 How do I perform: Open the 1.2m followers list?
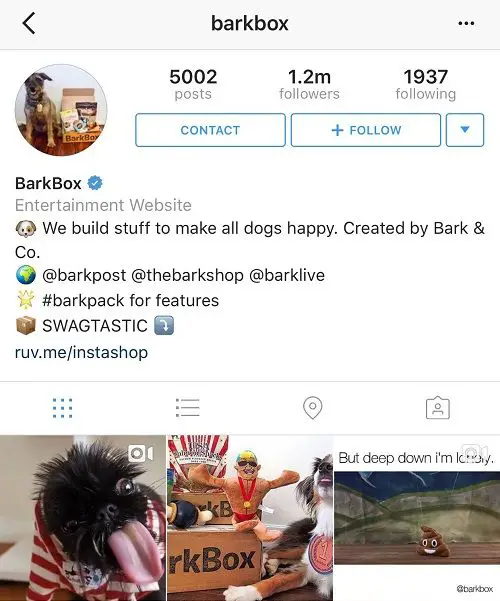309,84
